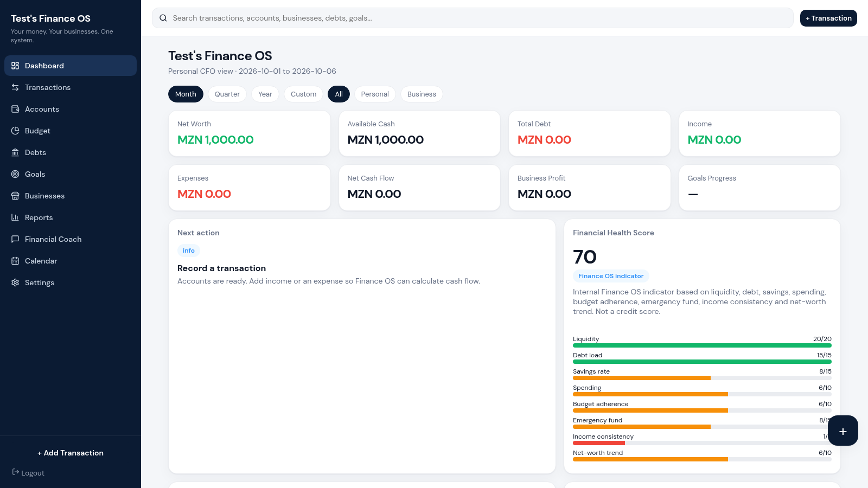Screen dimensions: 868x488
Task: Click the Finance OS indicator badge
Action: pyautogui.click(x=611, y=276)
